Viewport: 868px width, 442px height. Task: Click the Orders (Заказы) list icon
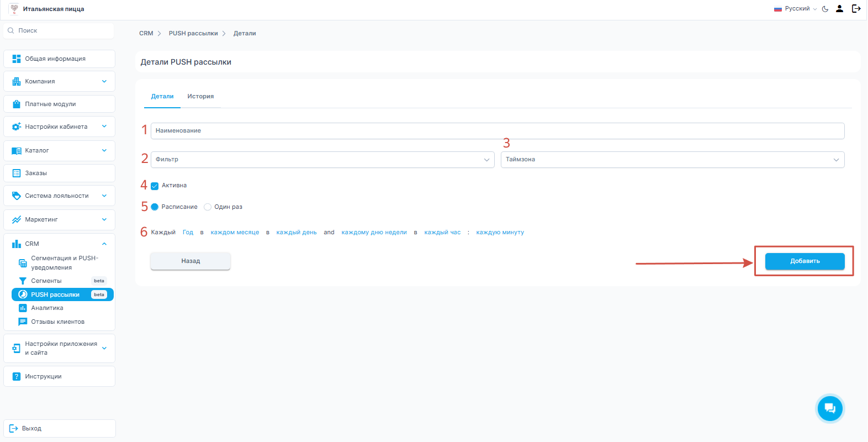[17, 173]
